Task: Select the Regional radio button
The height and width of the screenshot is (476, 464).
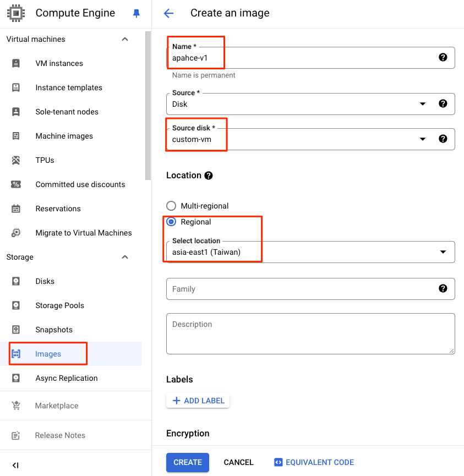Action: (171, 222)
